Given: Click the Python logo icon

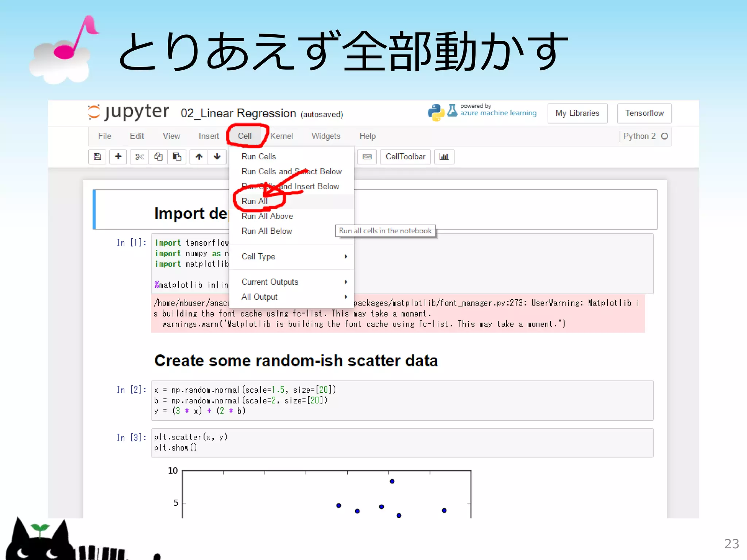Looking at the screenshot, I should coord(436,113).
